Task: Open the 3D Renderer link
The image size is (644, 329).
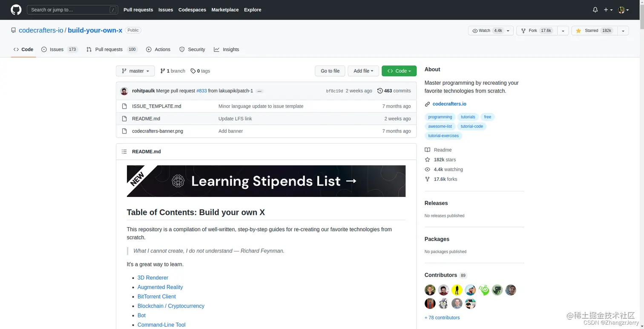Action: click(x=153, y=277)
